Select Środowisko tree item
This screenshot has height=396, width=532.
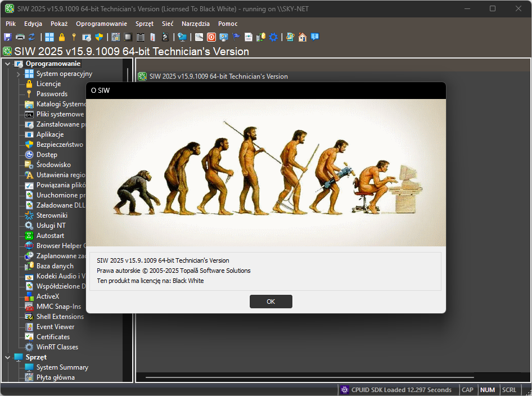coord(53,165)
